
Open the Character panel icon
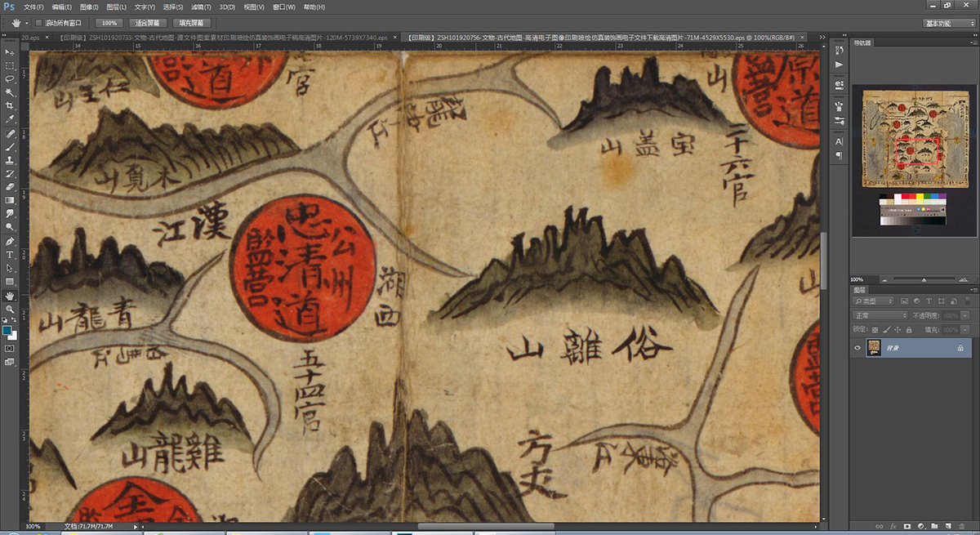point(840,141)
